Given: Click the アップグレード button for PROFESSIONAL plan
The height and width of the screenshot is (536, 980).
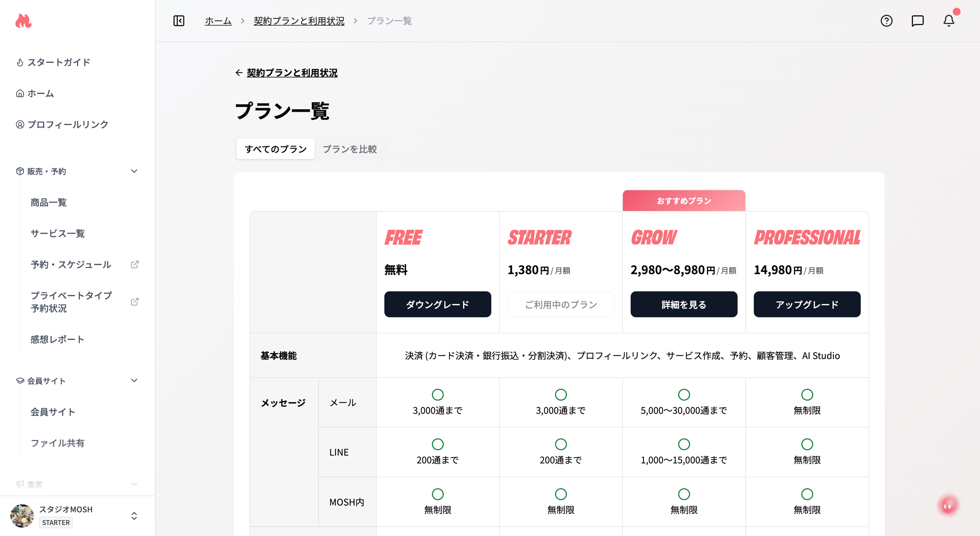Looking at the screenshot, I should (x=807, y=304).
